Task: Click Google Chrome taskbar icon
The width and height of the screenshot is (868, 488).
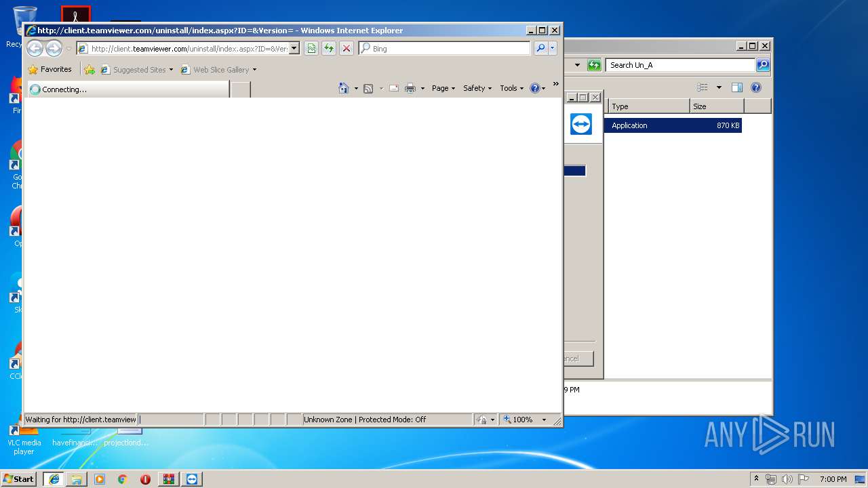Action: 123,479
